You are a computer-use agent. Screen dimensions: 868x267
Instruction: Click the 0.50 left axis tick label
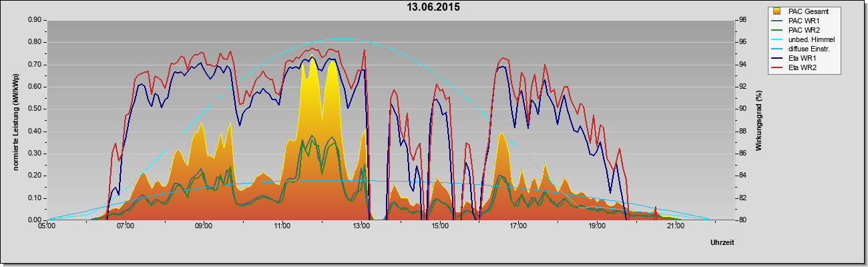(35, 109)
